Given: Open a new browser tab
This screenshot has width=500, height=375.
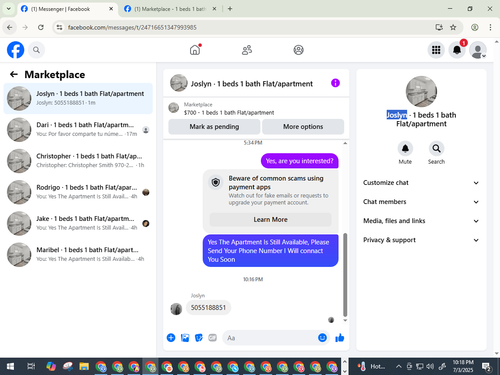Looking at the screenshot, I should coord(230,9).
